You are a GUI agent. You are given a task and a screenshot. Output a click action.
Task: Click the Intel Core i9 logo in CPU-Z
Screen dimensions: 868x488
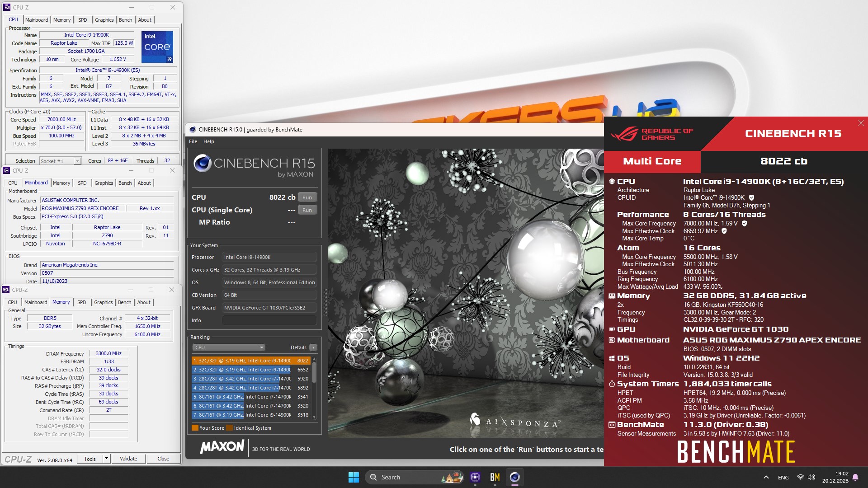tap(157, 47)
